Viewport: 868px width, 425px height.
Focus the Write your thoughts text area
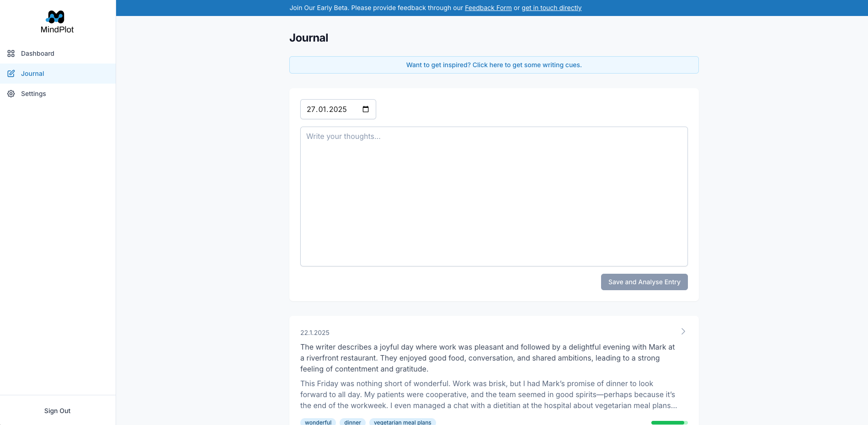click(x=494, y=197)
